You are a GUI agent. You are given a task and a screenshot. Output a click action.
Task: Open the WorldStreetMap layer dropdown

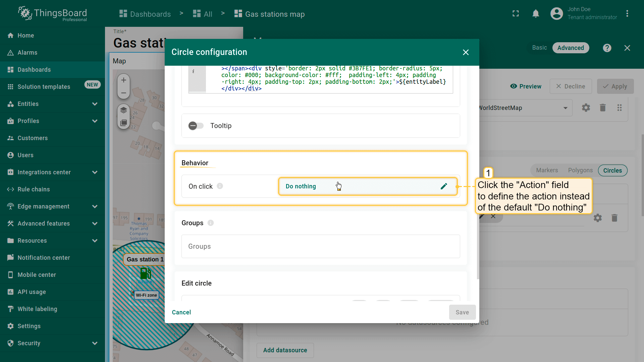[x=565, y=108]
